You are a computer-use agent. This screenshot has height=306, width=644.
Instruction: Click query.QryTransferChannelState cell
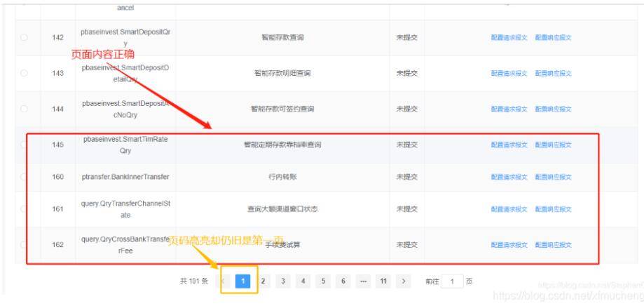125,209
